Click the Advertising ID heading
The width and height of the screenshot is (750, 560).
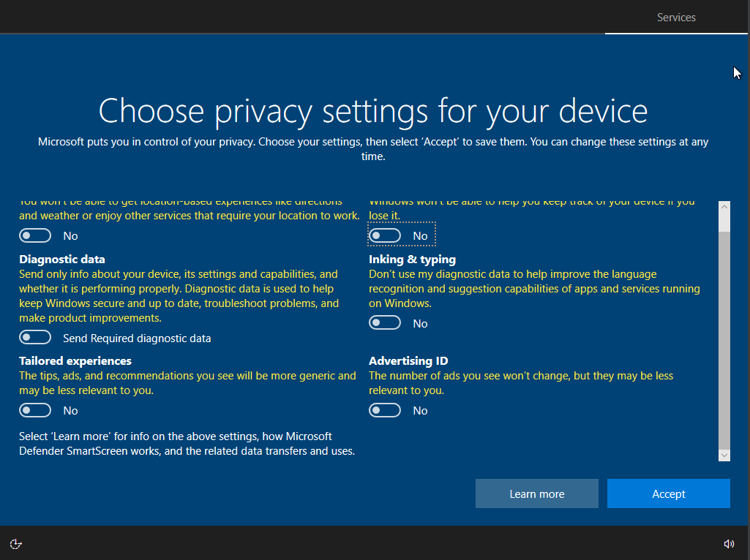click(x=408, y=361)
